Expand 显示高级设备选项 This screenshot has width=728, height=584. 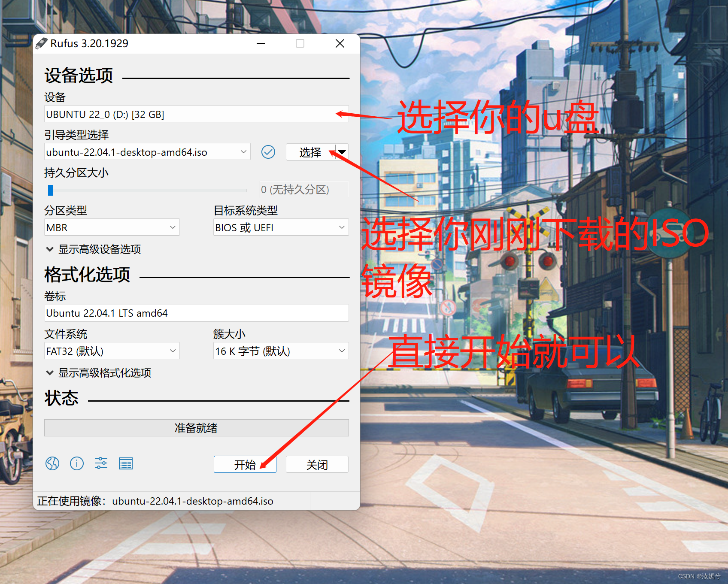[94, 249]
